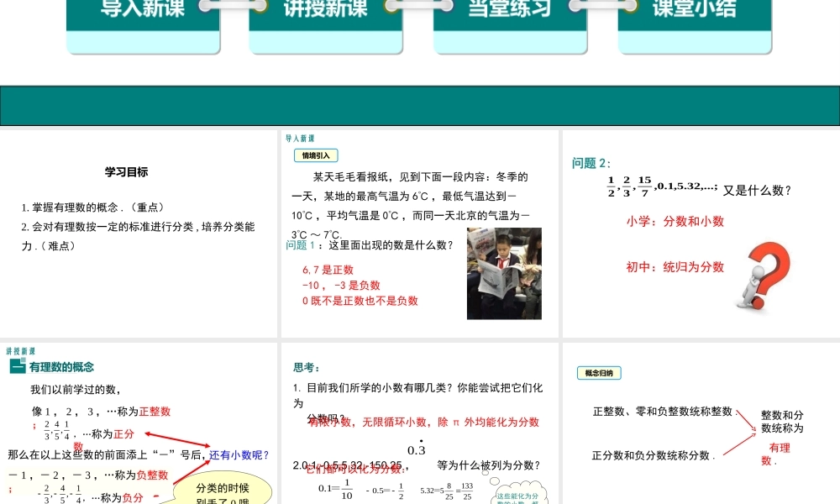Click the text 初中：统归为分数

(x=675, y=267)
